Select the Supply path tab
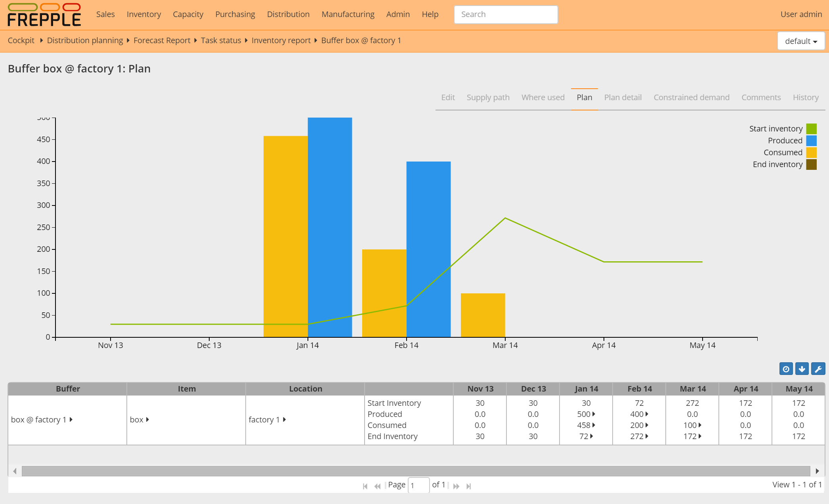 click(x=488, y=97)
